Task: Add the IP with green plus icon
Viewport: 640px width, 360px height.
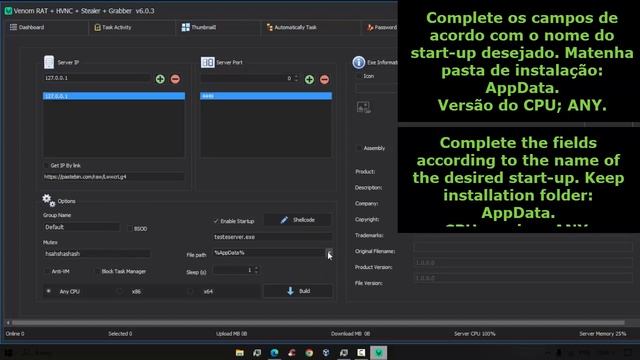Action: [x=160, y=79]
